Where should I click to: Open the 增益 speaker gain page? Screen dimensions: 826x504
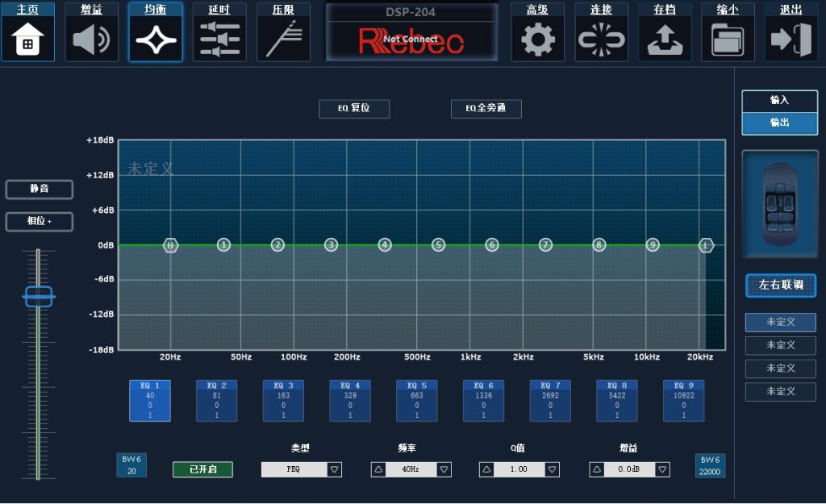click(92, 32)
